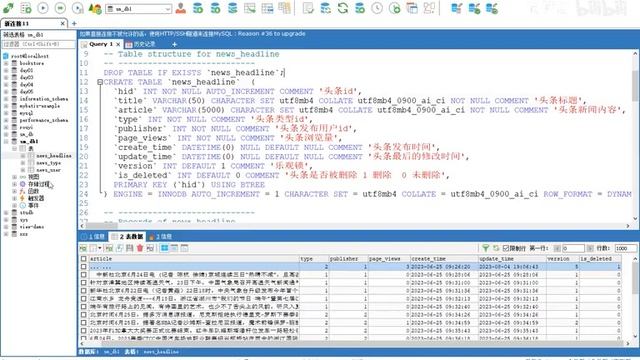Expand the bookstore database node
Screen dimensions: 640x360
tap(6, 63)
